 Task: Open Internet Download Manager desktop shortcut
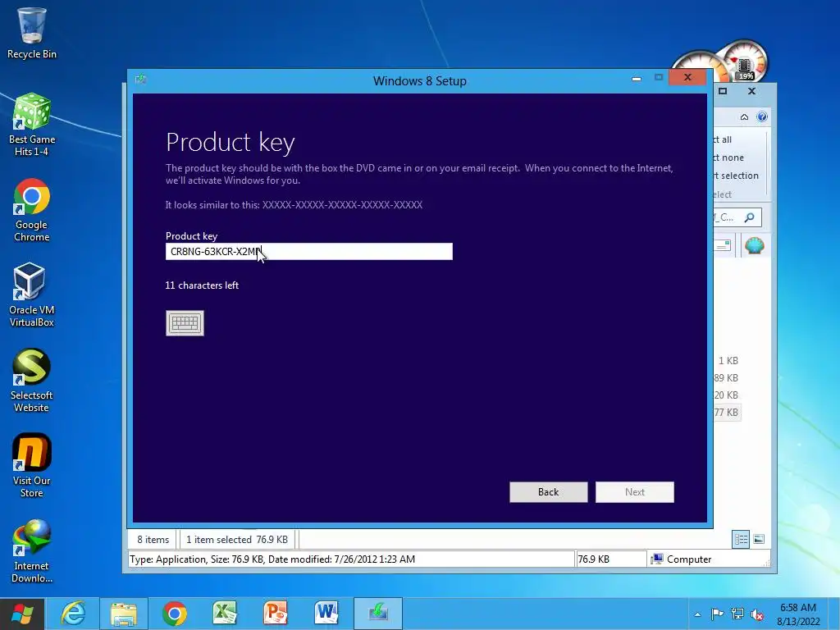32,551
